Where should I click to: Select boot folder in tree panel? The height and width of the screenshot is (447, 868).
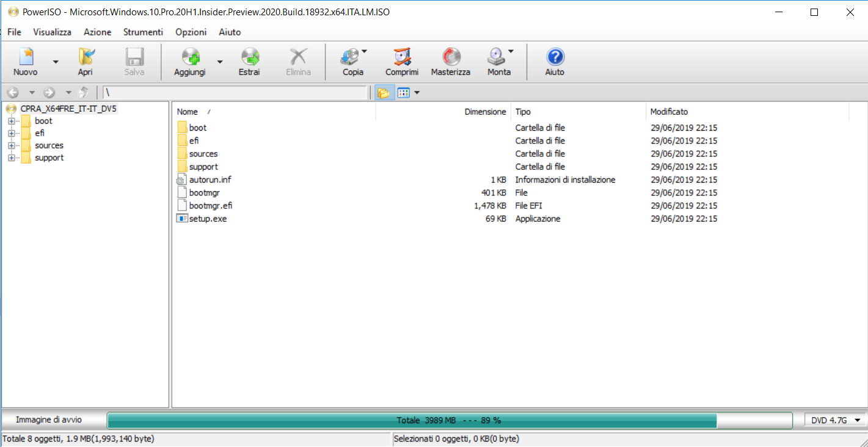pyautogui.click(x=43, y=121)
